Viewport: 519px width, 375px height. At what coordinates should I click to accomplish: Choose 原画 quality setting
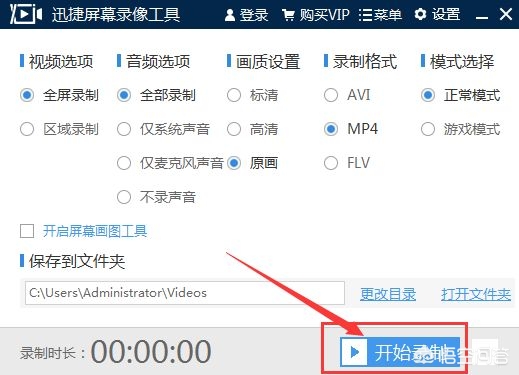pos(252,163)
